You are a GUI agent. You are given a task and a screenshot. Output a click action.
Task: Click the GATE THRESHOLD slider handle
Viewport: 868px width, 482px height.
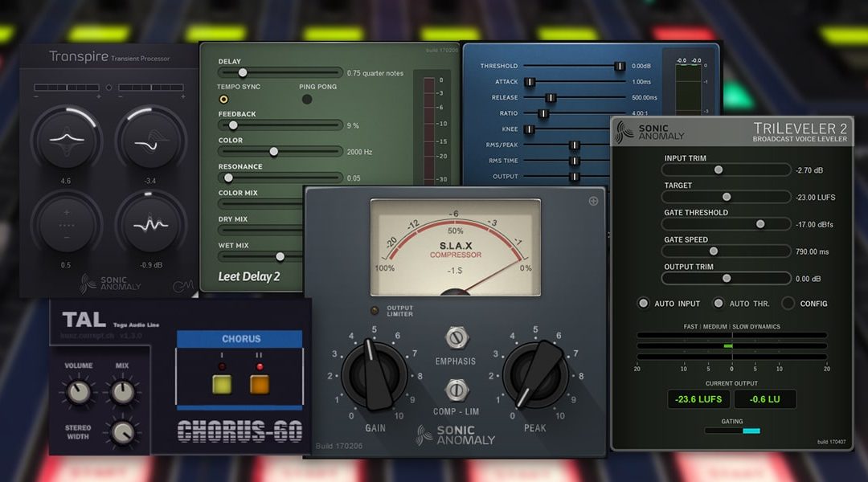point(759,224)
